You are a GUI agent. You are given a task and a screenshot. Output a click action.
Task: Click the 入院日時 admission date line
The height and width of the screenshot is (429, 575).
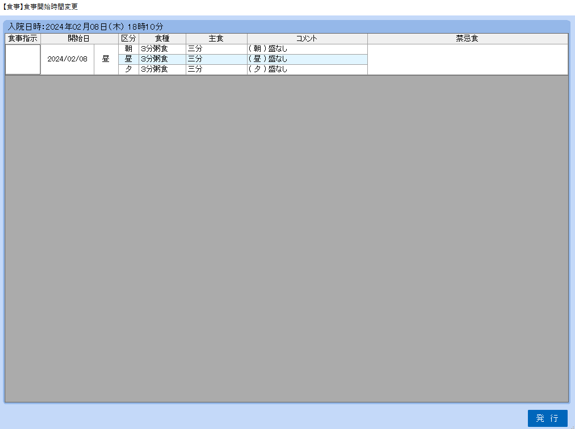[x=85, y=27]
